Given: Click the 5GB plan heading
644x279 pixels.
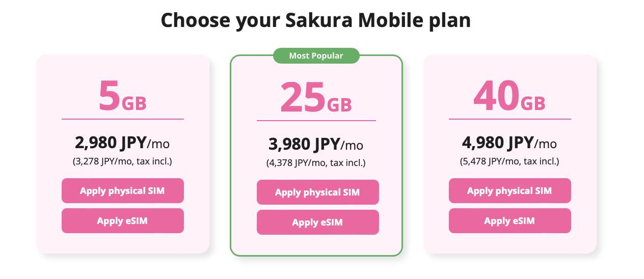Looking at the screenshot, I should [122, 97].
